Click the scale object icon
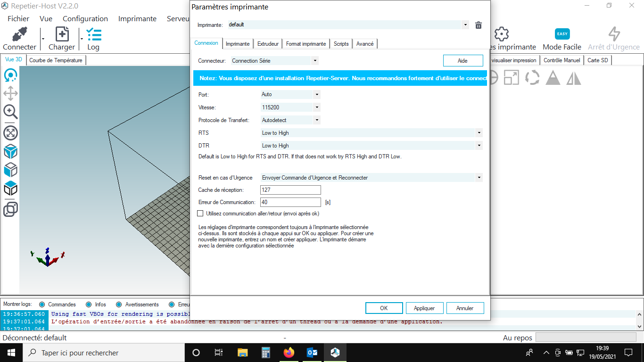The height and width of the screenshot is (362, 644). coord(512,78)
